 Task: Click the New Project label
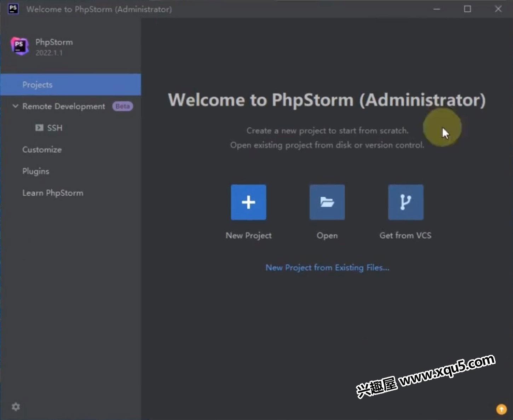pos(248,235)
